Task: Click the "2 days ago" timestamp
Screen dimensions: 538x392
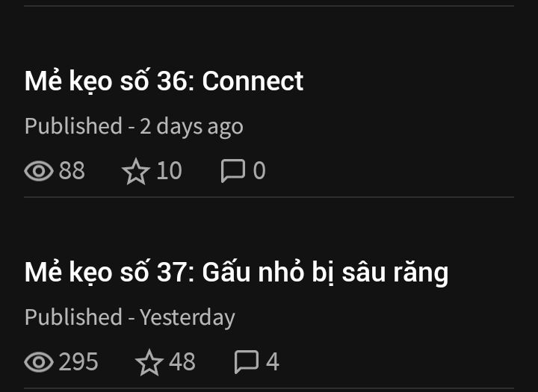Action: (191, 126)
